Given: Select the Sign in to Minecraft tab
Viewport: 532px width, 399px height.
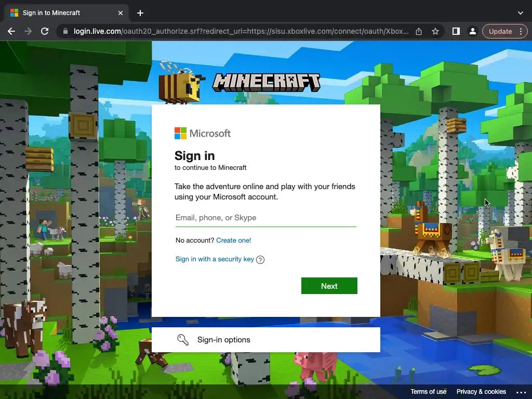Looking at the screenshot, I should (x=66, y=13).
